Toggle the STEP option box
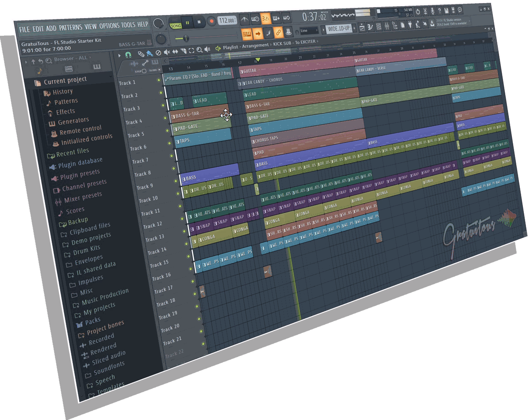This screenshot has height=420, width=530. tap(144, 71)
